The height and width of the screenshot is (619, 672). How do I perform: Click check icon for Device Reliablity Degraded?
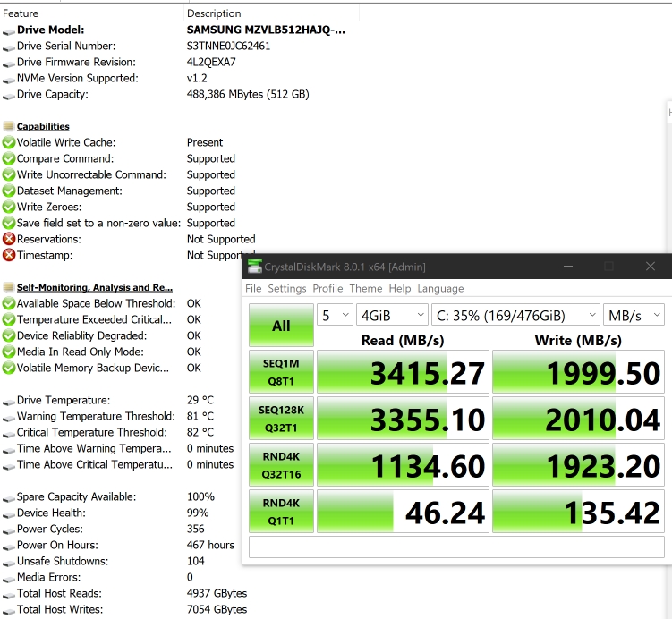(x=9, y=335)
